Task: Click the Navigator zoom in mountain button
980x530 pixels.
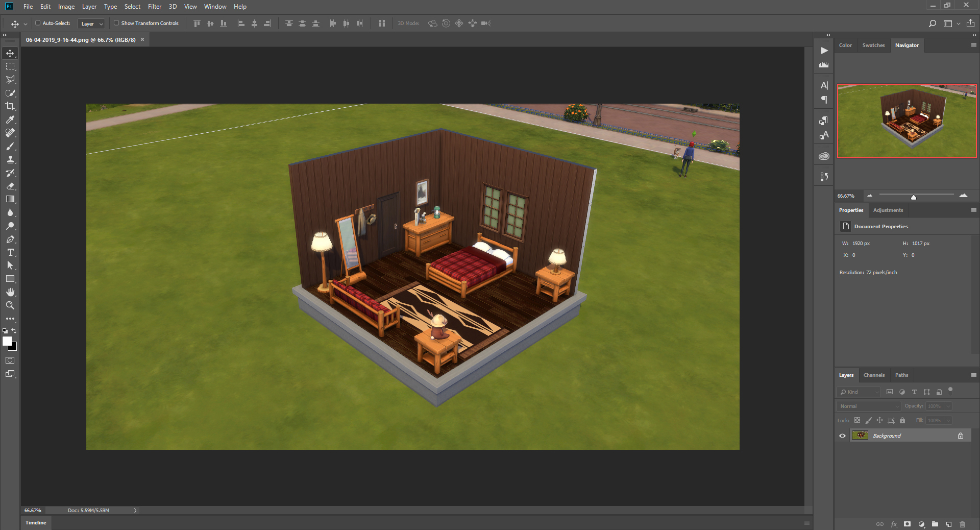Action: click(963, 196)
